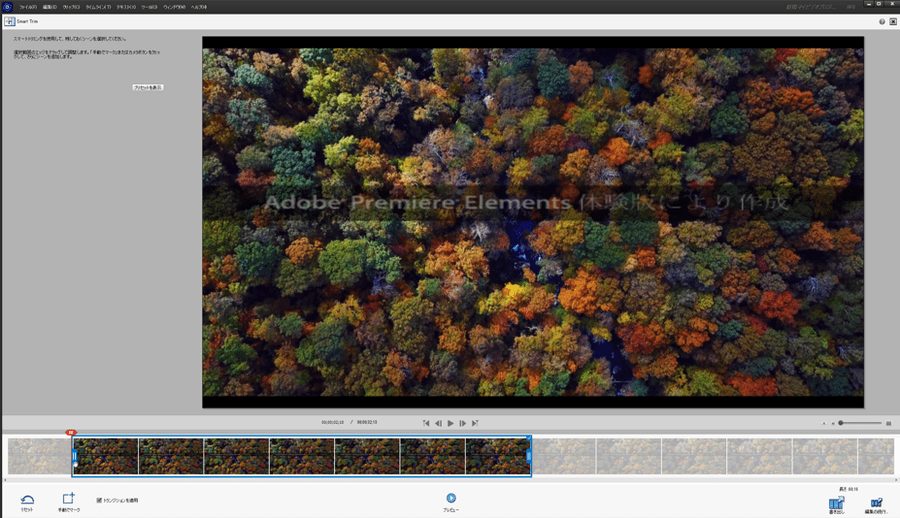
Task: Click the Reset (リセット) undo icon
Action: click(x=27, y=499)
